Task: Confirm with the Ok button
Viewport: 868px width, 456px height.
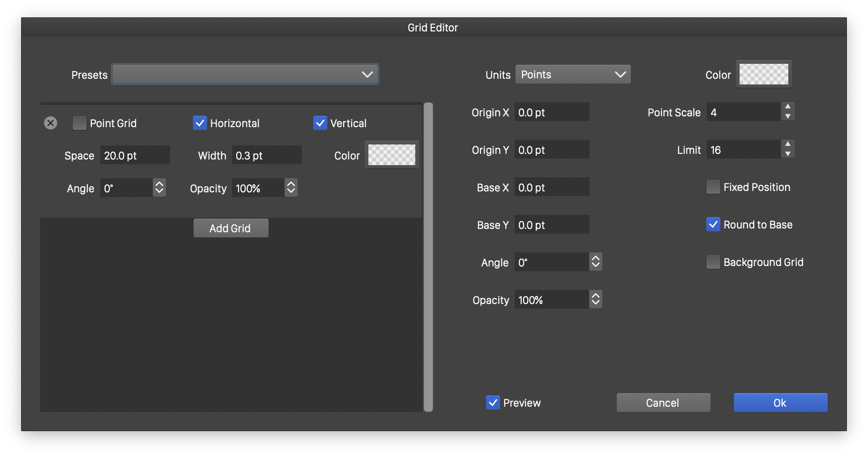Action: [x=780, y=403]
